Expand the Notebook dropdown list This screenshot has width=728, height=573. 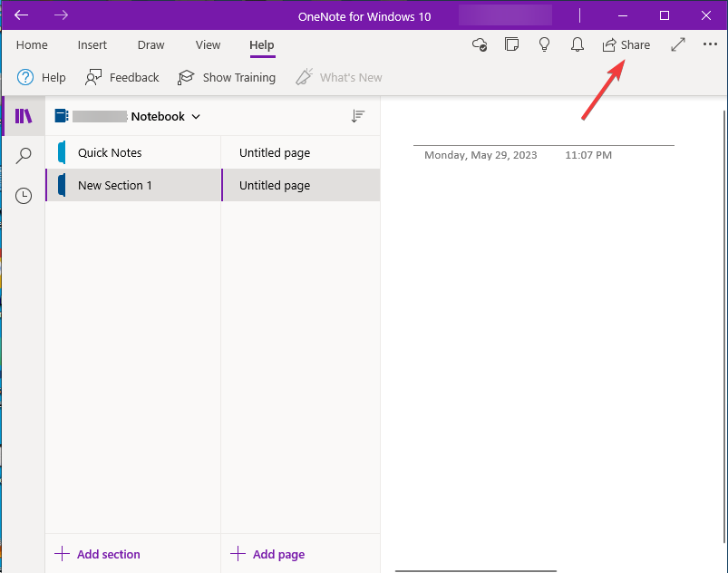[196, 117]
